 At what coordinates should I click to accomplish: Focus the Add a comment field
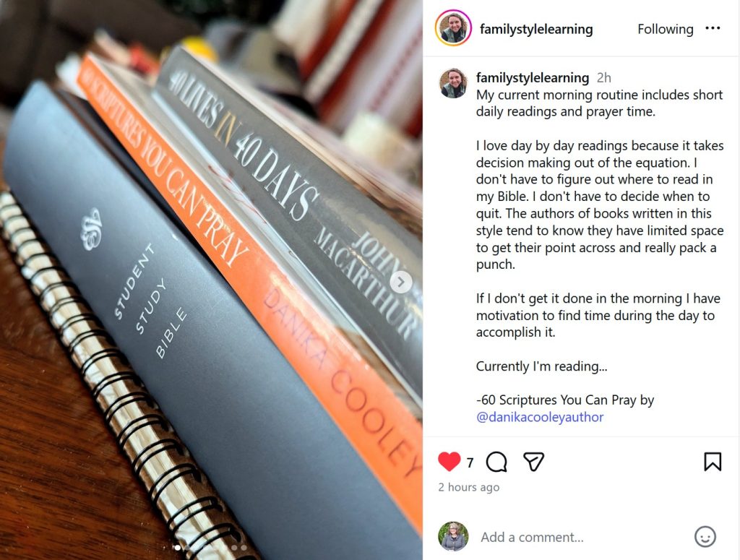pyautogui.click(x=583, y=537)
